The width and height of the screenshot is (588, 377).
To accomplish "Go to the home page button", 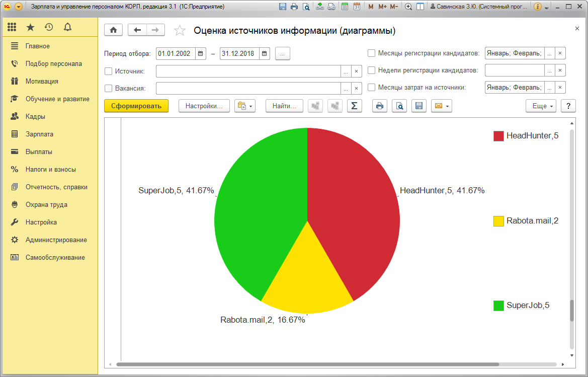I will [x=113, y=30].
